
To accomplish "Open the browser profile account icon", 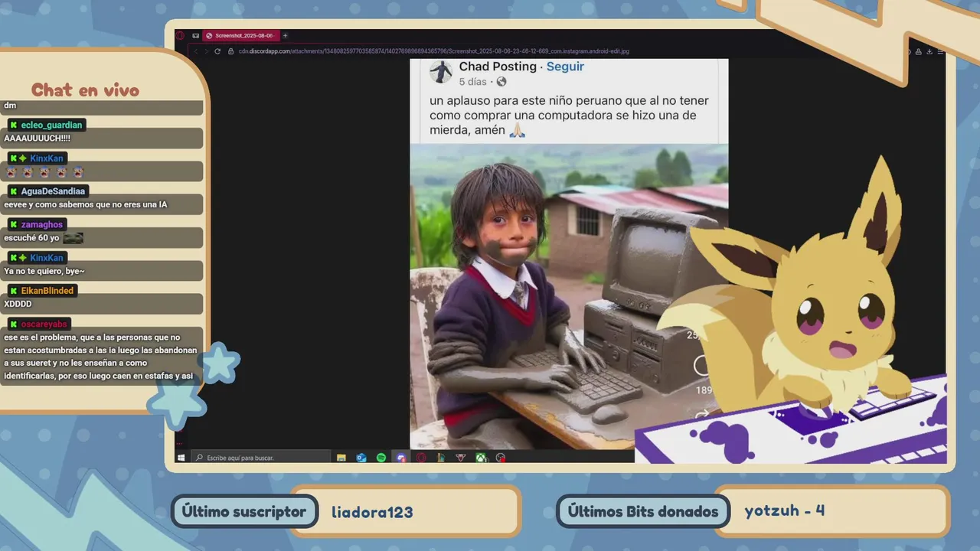I will coord(919,52).
